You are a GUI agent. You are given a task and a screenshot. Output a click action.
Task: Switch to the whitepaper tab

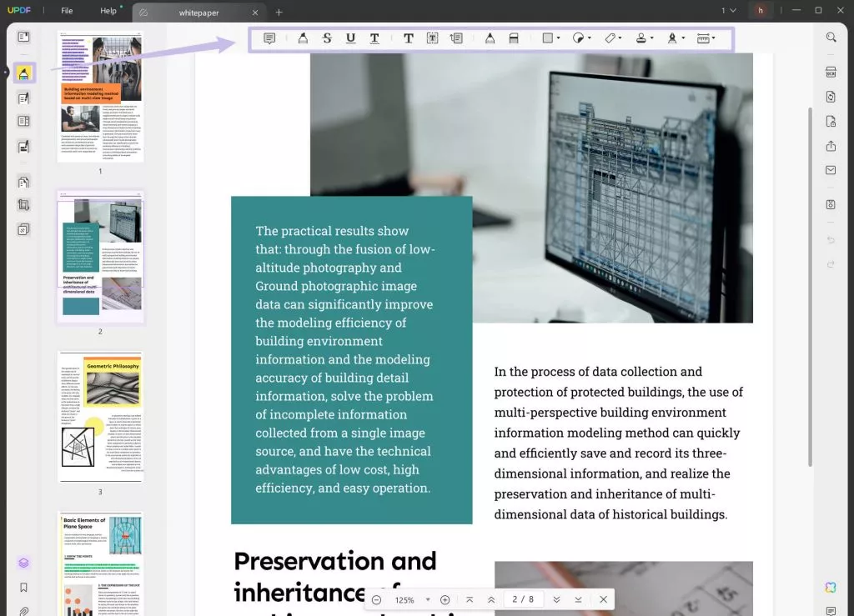tap(198, 13)
